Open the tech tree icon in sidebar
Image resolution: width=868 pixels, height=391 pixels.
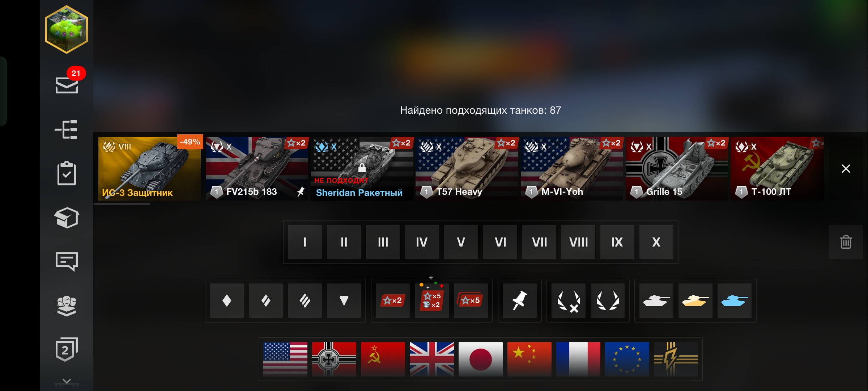[66, 130]
